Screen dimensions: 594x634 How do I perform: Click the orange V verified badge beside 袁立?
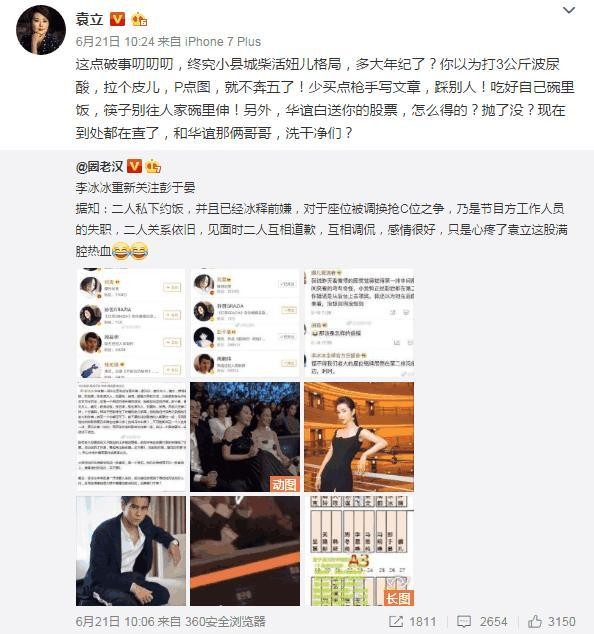(x=118, y=19)
